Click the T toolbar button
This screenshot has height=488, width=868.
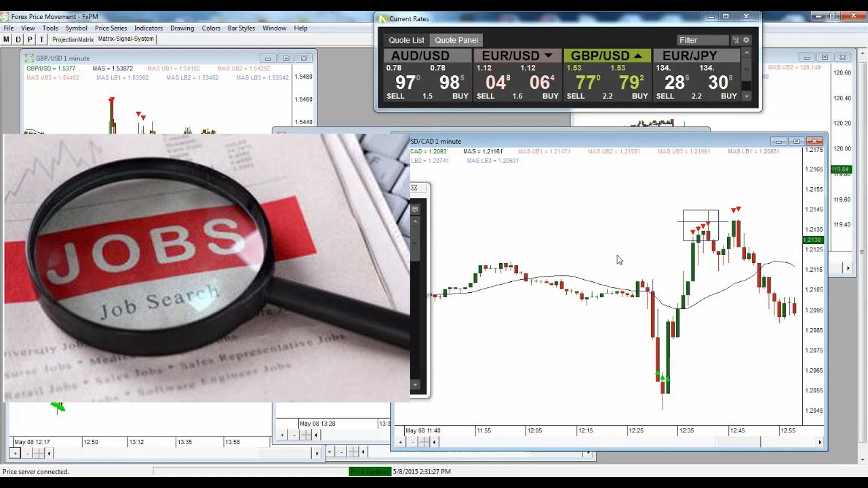(41, 39)
